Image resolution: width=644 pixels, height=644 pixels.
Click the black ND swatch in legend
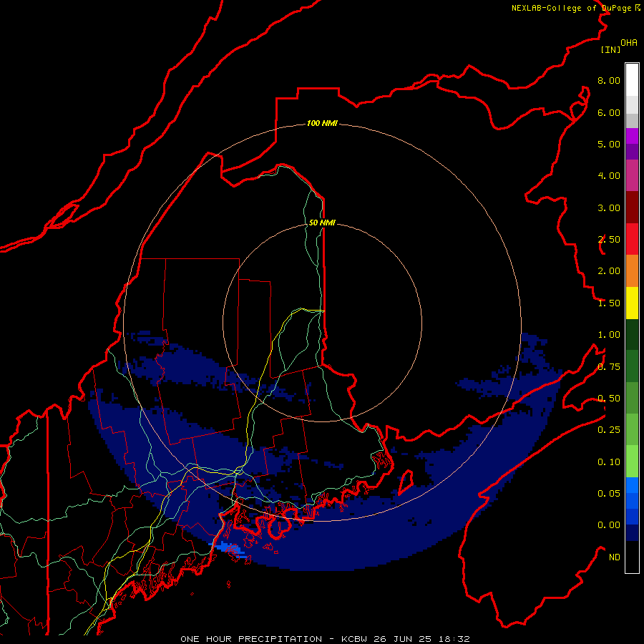(x=632, y=557)
